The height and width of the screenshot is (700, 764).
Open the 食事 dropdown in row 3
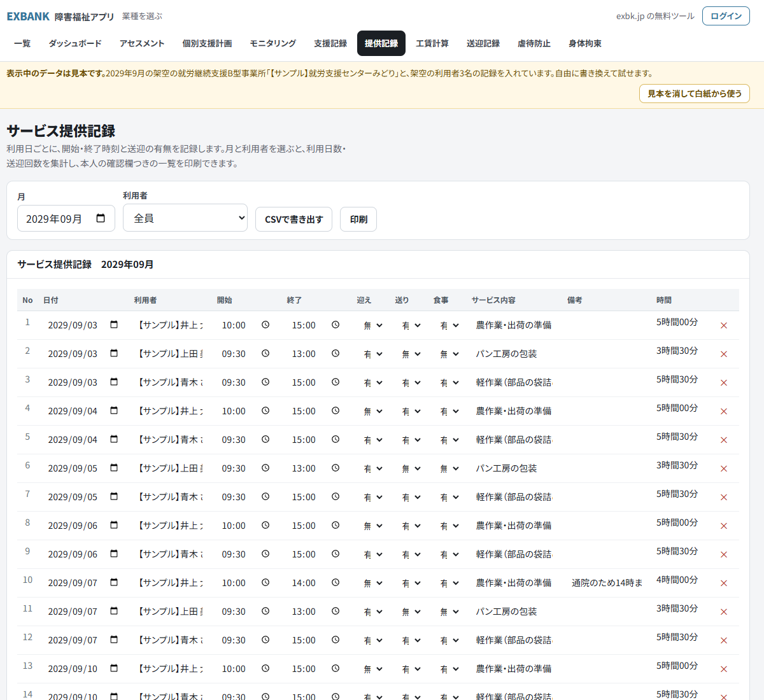(449, 382)
